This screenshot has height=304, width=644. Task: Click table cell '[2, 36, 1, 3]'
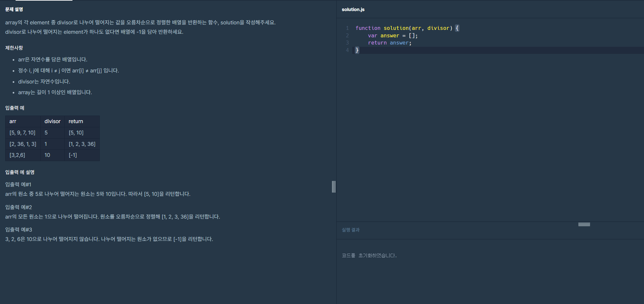click(23, 144)
